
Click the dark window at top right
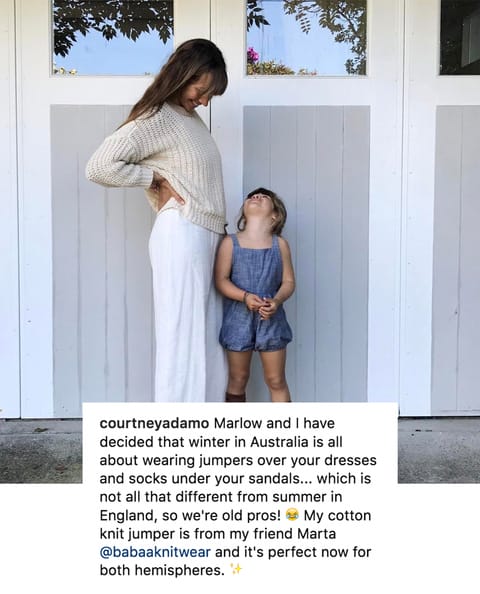460,37
